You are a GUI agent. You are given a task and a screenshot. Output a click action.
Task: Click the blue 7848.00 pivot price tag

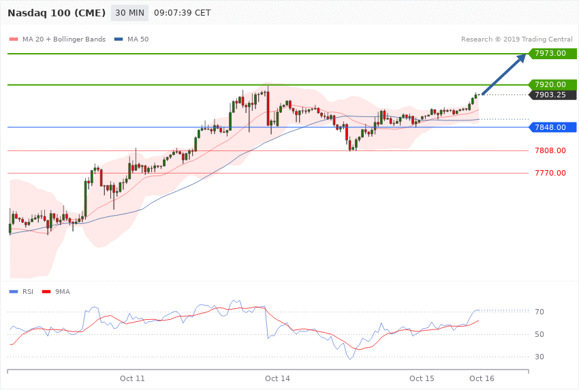click(553, 127)
